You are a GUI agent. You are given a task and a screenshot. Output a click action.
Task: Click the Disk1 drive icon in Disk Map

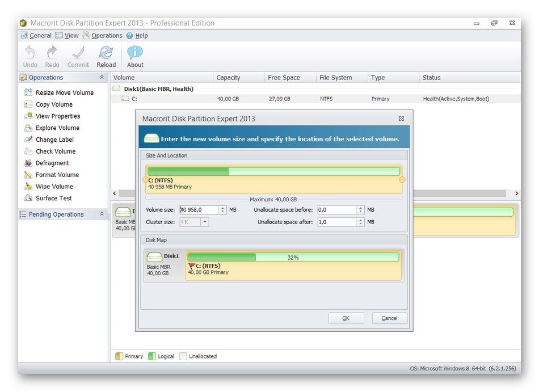[x=154, y=256]
